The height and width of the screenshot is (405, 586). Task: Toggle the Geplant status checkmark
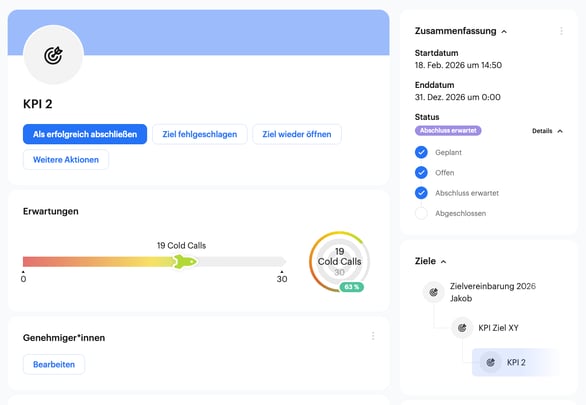click(x=421, y=152)
